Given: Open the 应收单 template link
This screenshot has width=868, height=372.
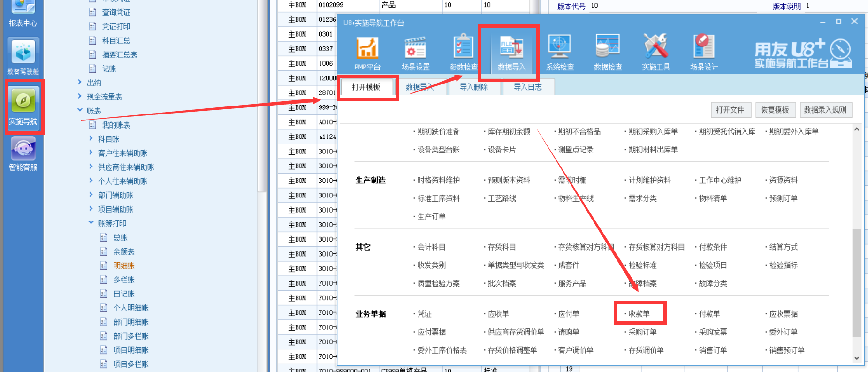Looking at the screenshot, I should (498, 314).
